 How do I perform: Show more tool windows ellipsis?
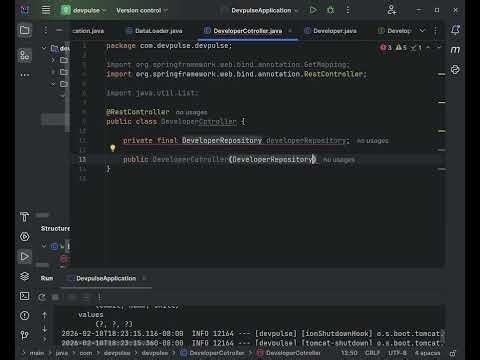24,75
